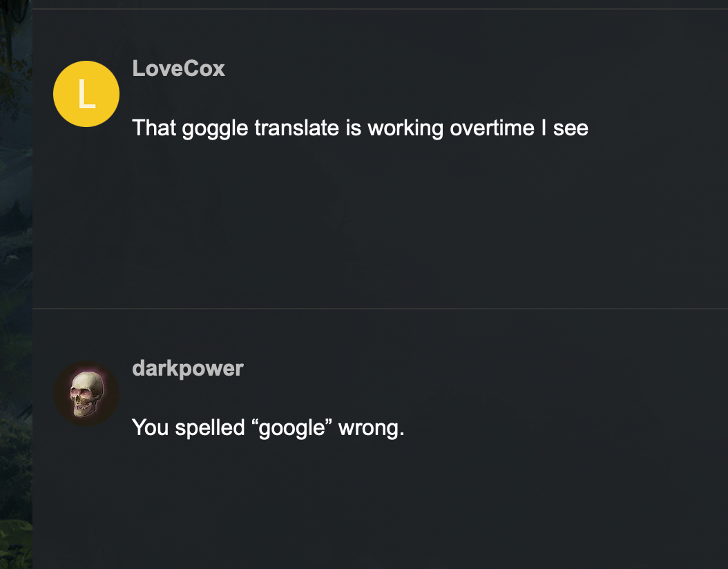Open the LoveCox username profile link
The height and width of the screenshot is (569, 728).
178,68
